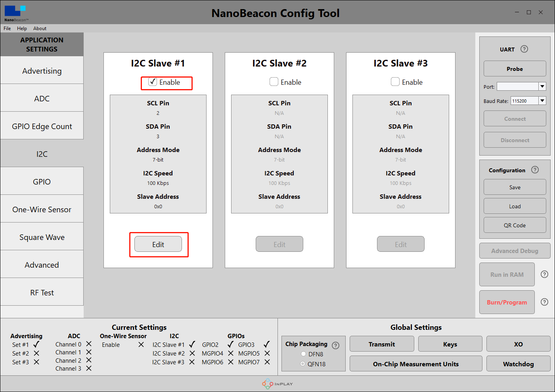
Task: Click the InPlay logo at the bottom
Action: pos(277,384)
